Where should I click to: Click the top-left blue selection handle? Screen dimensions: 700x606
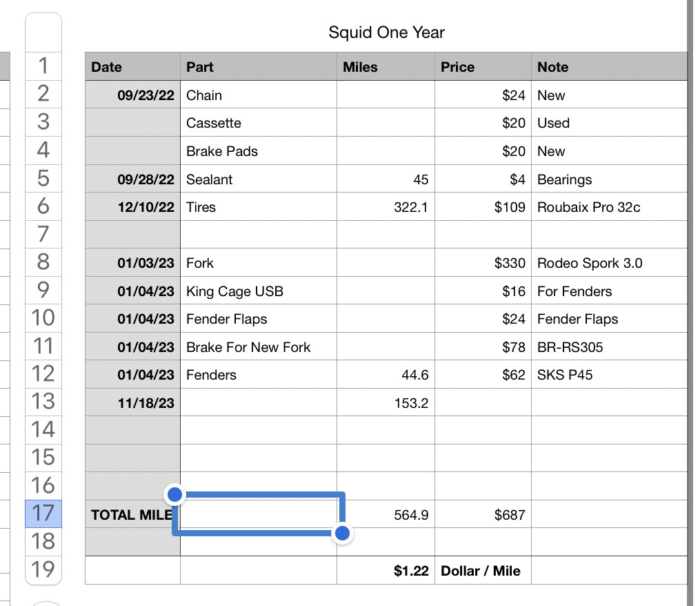tap(175, 494)
